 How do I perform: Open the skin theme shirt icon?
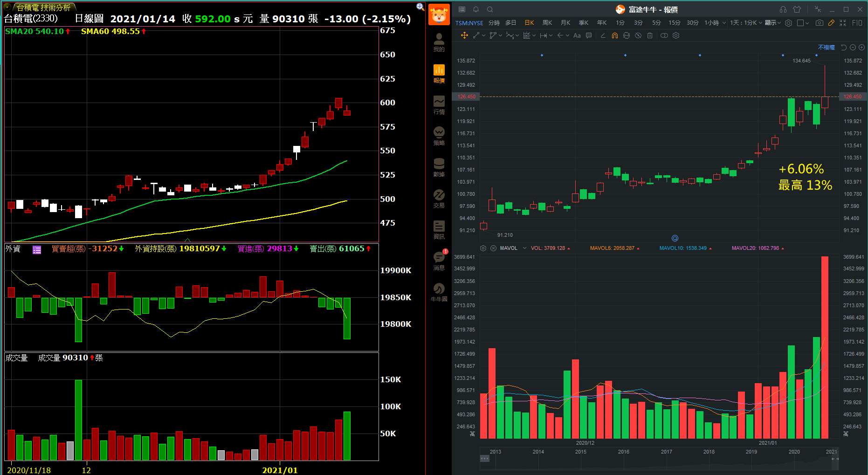[x=797, y=9]
